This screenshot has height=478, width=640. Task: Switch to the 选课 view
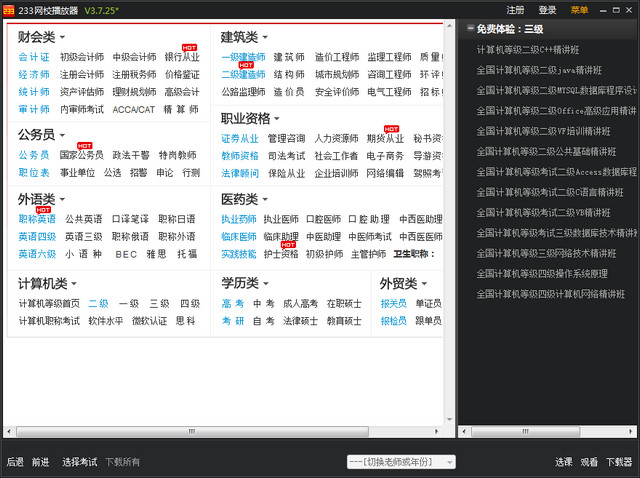pyautogui.click(x=564, y=462)
